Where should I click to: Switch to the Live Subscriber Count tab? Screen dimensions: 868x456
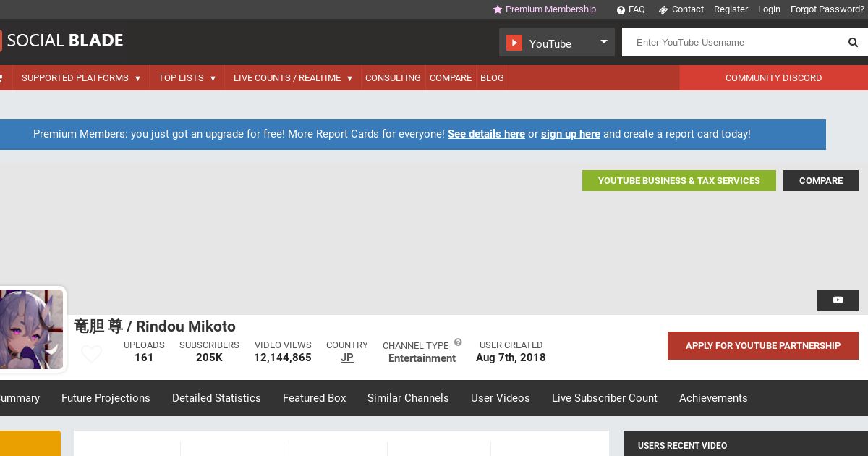[x=605, y=398]
